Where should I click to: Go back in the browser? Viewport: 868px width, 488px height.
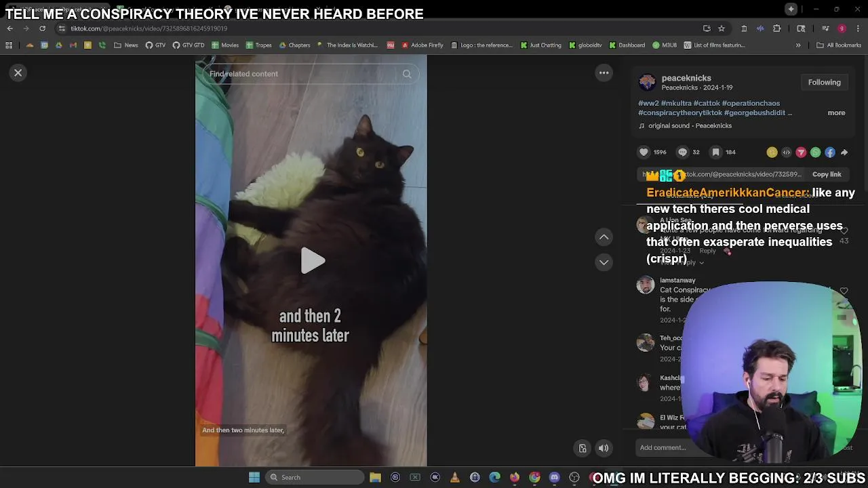coord(9,28)
